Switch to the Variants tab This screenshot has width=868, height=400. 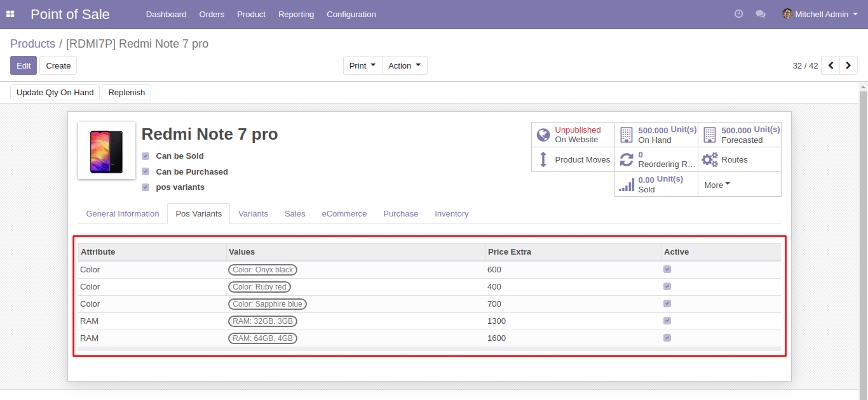pos(253,214)
